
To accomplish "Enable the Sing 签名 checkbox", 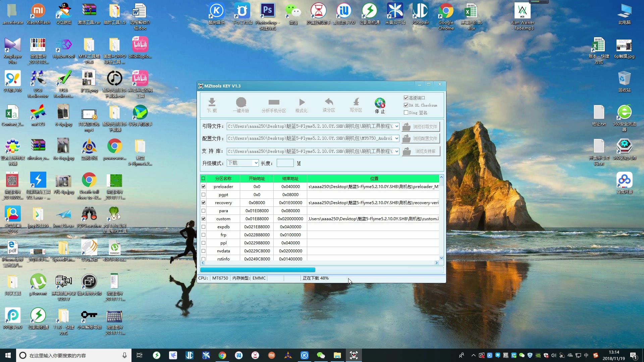I will 406,113.
